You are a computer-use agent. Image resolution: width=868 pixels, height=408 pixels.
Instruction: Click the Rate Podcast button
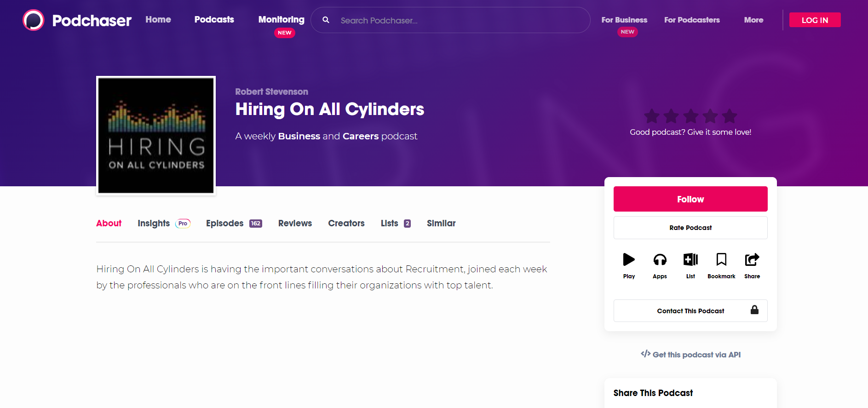click(x=690, y=228)
